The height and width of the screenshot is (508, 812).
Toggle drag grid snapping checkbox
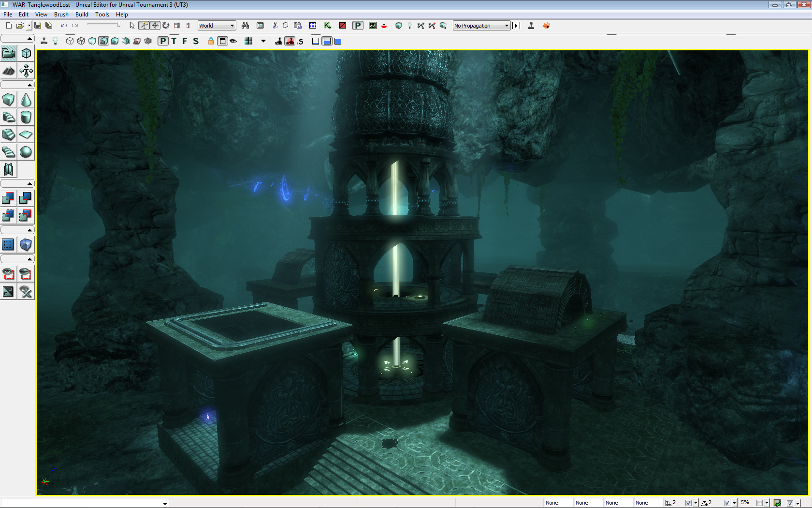click(688, 503)
